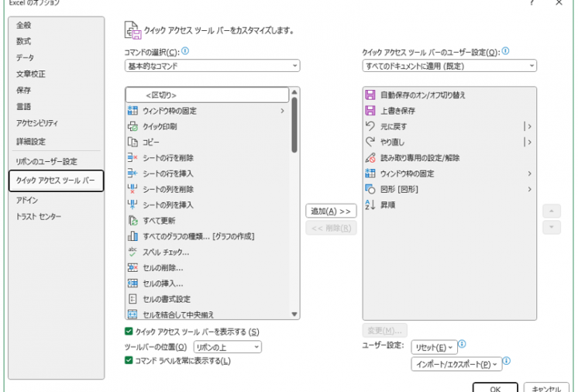
Task: Select the 昇順 sort A-Z icon
Action: click(x=370, y=205)
